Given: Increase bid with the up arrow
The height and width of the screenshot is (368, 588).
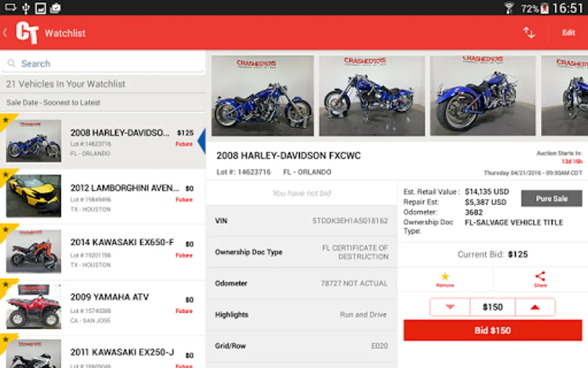Looking at the screenshot, I should click(x=535, y=307).
